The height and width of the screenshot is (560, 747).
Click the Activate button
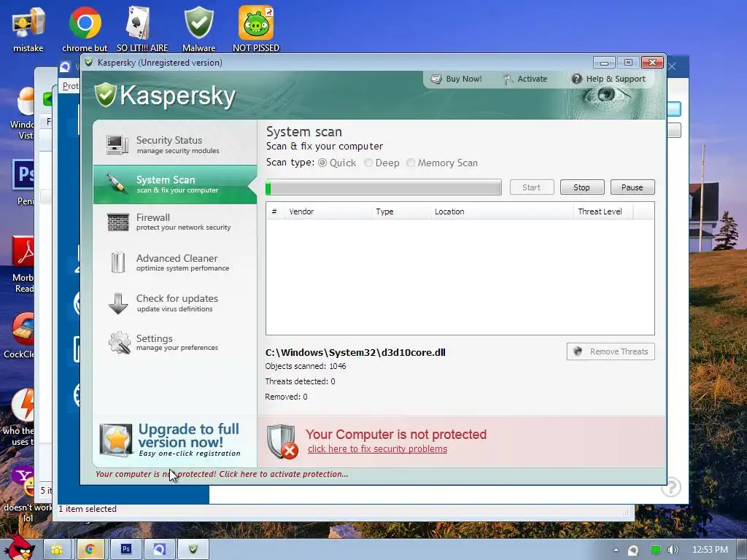click(x=525, y=79)
